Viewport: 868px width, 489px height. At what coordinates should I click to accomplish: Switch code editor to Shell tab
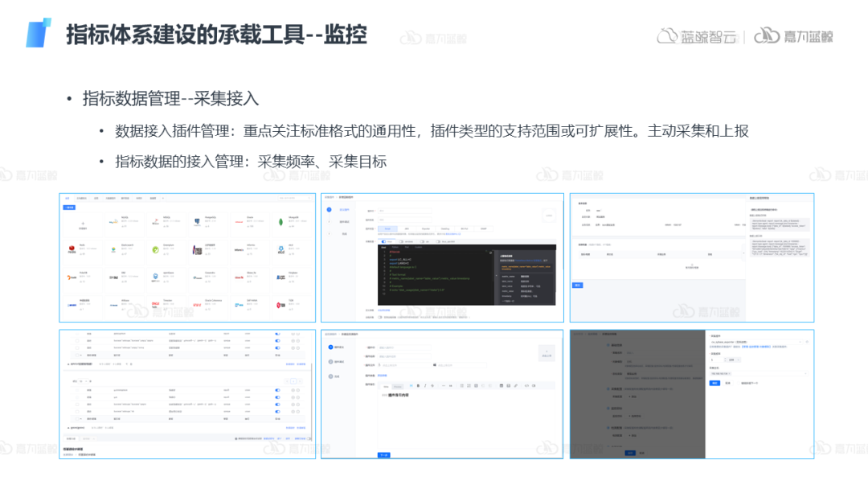[383, 247]
